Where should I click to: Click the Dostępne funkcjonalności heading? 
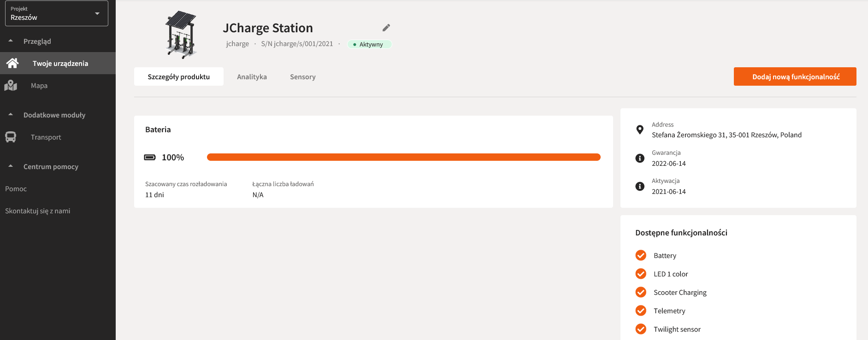(681, 233)
